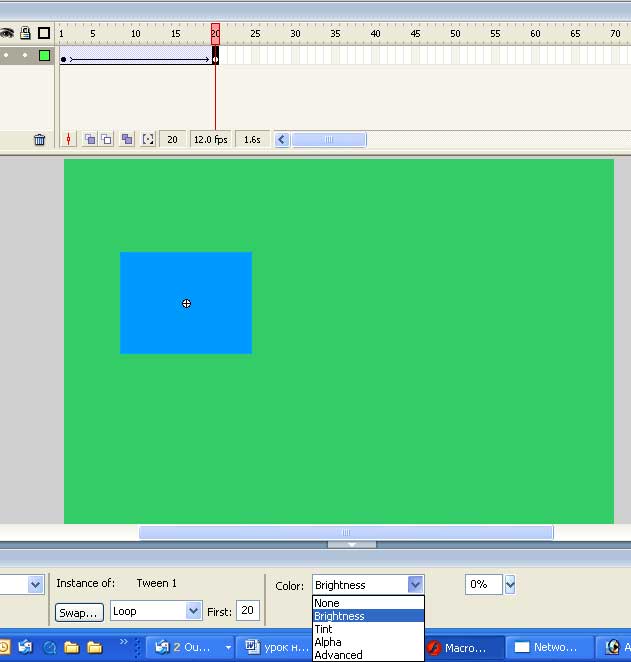Select Alpha from Color dropdown list
Viewport: 631px width, 662px height.
pyautogui.click(x=327, y=642)
